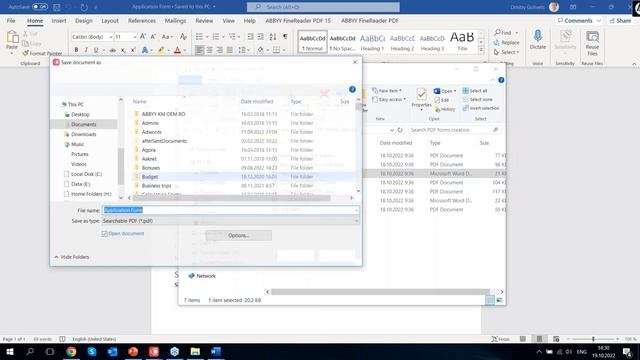Click Network in the Explorer navigation pane
Viewport: 640px width, 360px height.
click(202, 276)
